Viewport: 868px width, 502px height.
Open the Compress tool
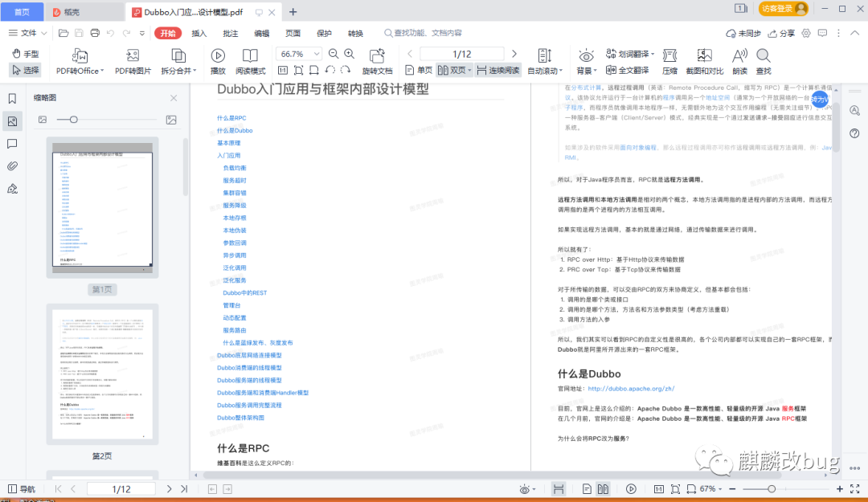[669, 61]
